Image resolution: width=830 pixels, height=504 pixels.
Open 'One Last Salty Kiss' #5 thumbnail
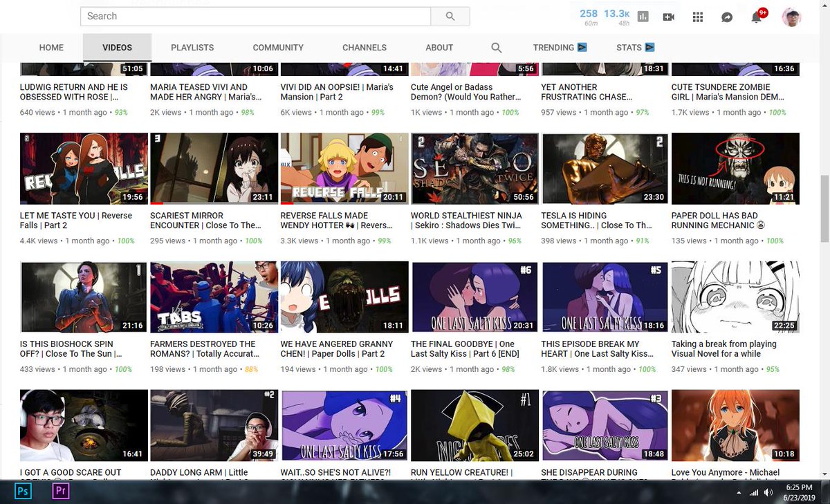tap(605, 297)
